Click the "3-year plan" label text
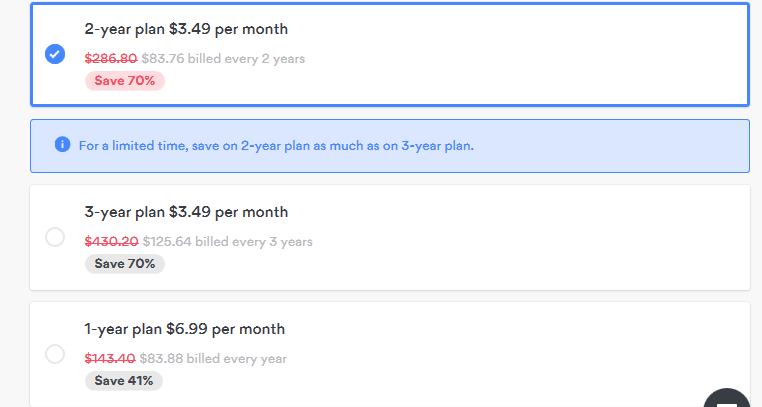This screenshot has width=762, height=407. [124, 212]
